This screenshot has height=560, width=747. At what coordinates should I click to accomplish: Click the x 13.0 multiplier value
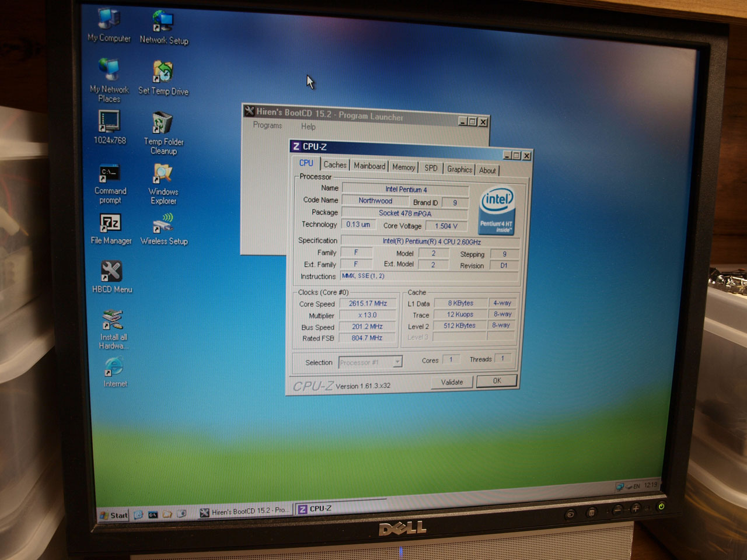click(x=368, y=315)
